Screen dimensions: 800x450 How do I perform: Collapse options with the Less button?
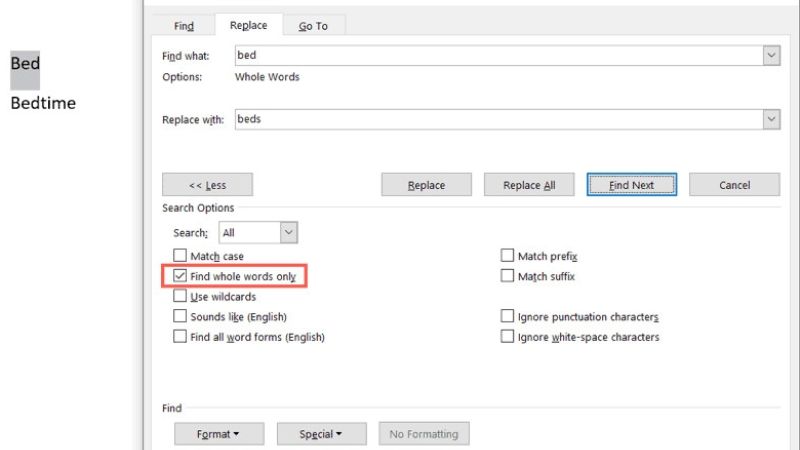[x=207, y=185]
